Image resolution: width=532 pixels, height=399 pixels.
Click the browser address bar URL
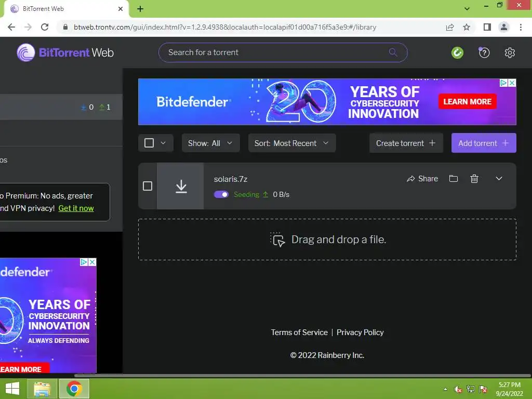click(x=225, y=27)
